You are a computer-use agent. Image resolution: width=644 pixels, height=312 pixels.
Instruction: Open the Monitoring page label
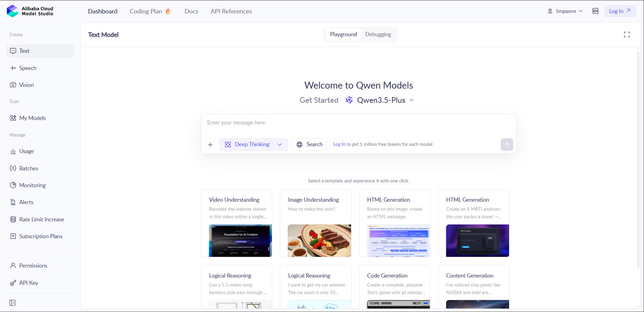tap(32, 185)
